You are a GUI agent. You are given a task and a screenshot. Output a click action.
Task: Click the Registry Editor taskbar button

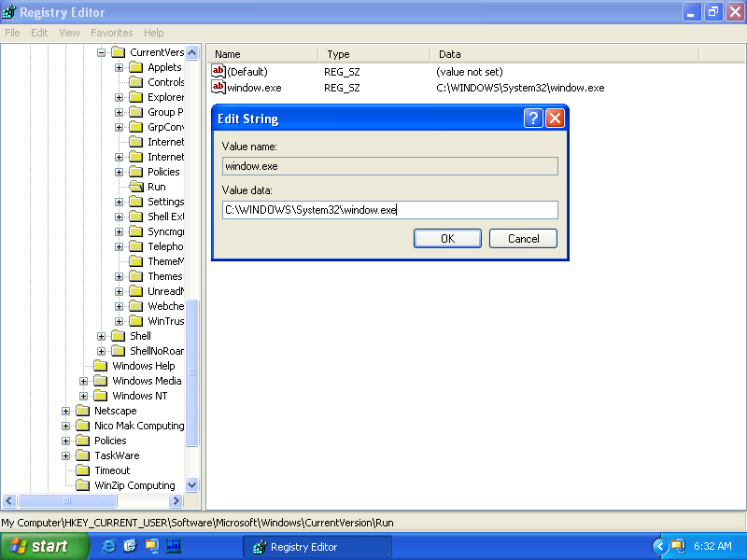click(317, 547)
